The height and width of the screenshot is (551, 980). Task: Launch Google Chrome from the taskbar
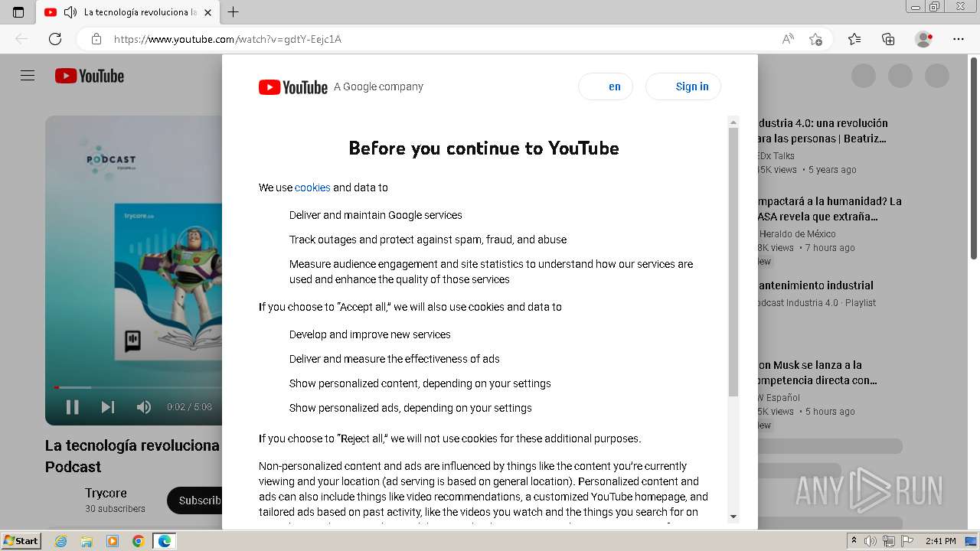click(139, 541)
